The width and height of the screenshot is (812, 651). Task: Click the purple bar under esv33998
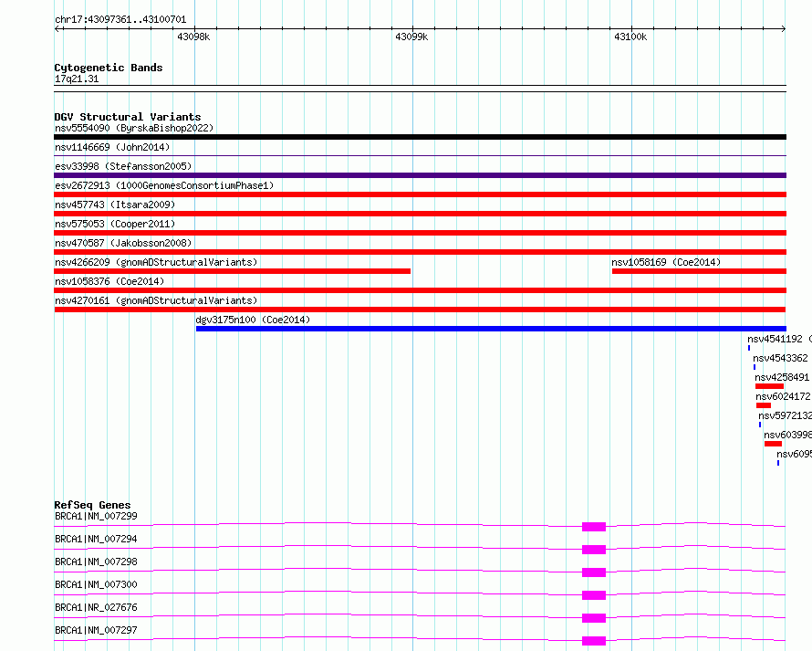tap(420, 175)
